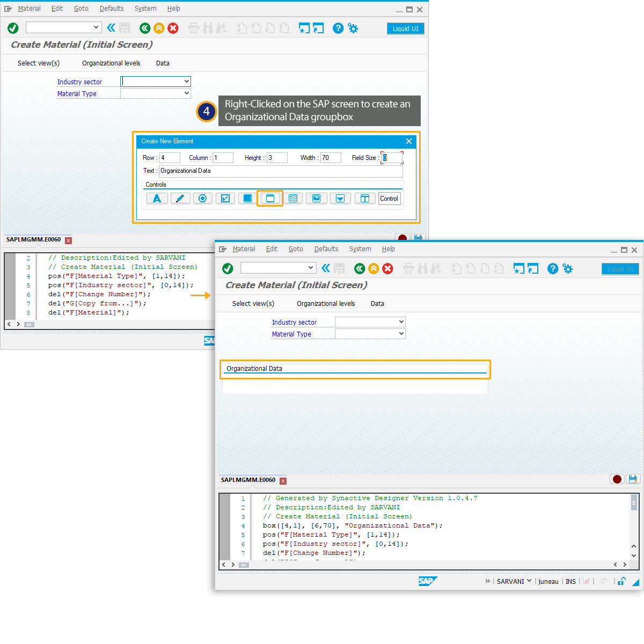Open the Defaults menu in front window

point(326,249)
